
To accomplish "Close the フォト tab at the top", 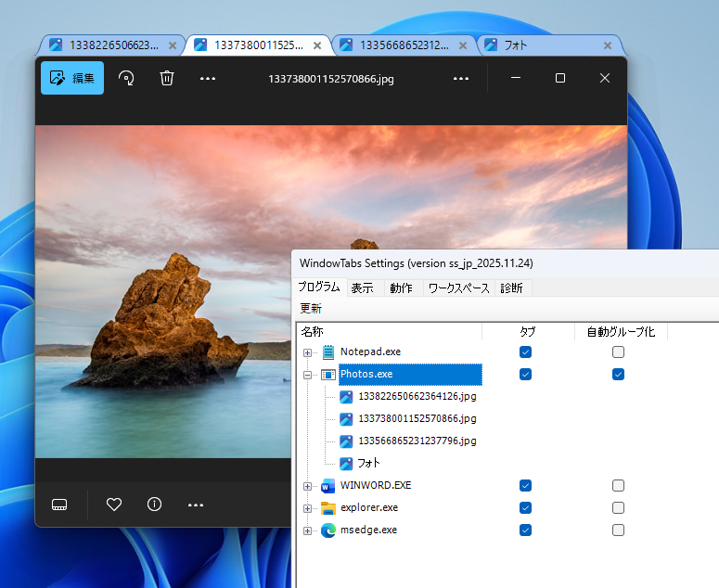I will [608, 45].
